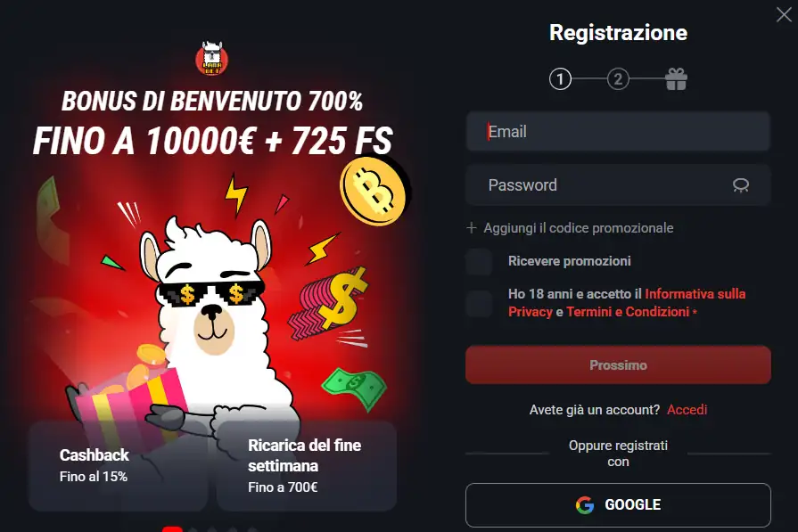The height and width of the screenshot is (532, 798).
Task: Open Termini e Condizioni link
Action: pyautogui.click(x=628, y=312)
